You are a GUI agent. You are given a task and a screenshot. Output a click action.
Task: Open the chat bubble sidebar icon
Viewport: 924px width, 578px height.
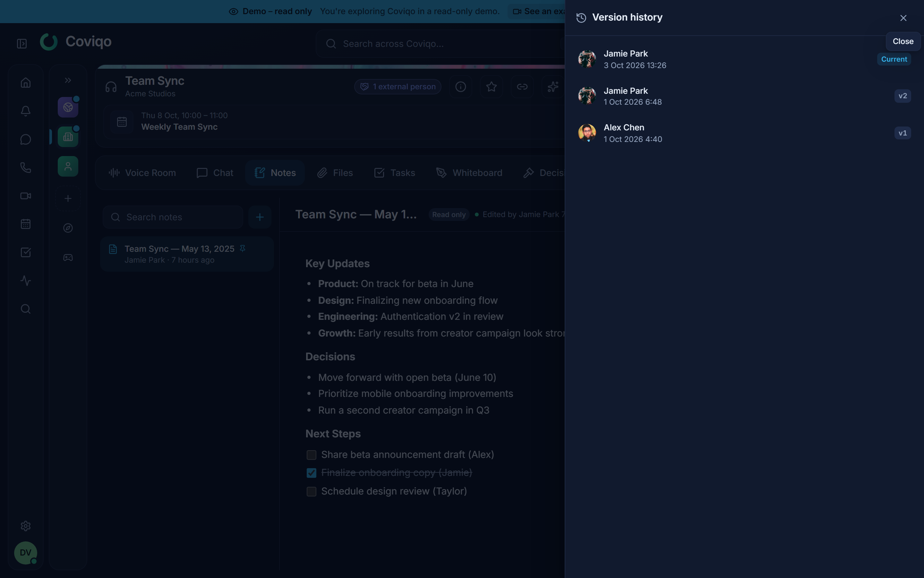click(x=26, y=139)
